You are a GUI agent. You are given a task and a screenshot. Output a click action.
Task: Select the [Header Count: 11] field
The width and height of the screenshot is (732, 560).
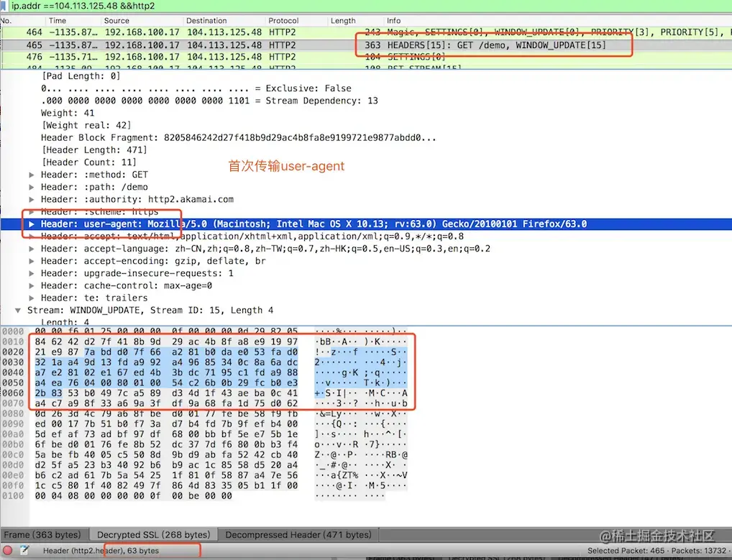pyautogui.click(x=88, y=162)
